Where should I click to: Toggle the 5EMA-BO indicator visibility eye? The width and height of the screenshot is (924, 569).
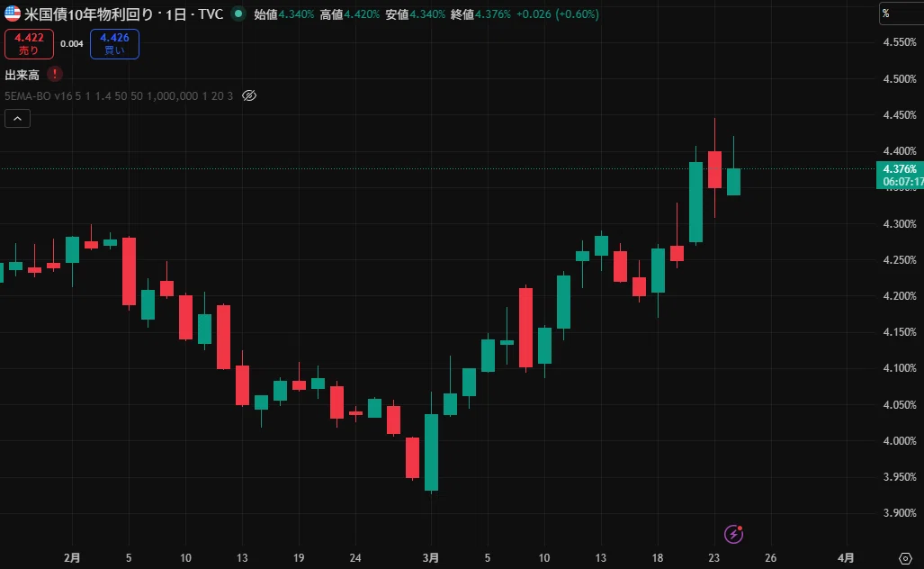(249, 95)
